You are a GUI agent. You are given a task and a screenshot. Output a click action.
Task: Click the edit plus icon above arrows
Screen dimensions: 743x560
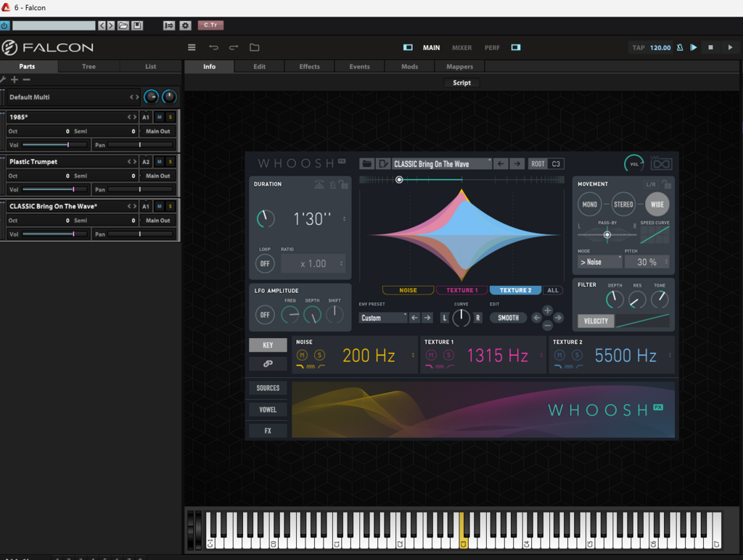pos(547,310)
